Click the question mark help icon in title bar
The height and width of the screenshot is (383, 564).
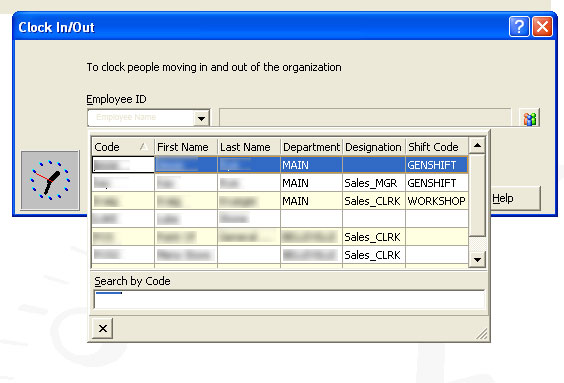point(519,27)
